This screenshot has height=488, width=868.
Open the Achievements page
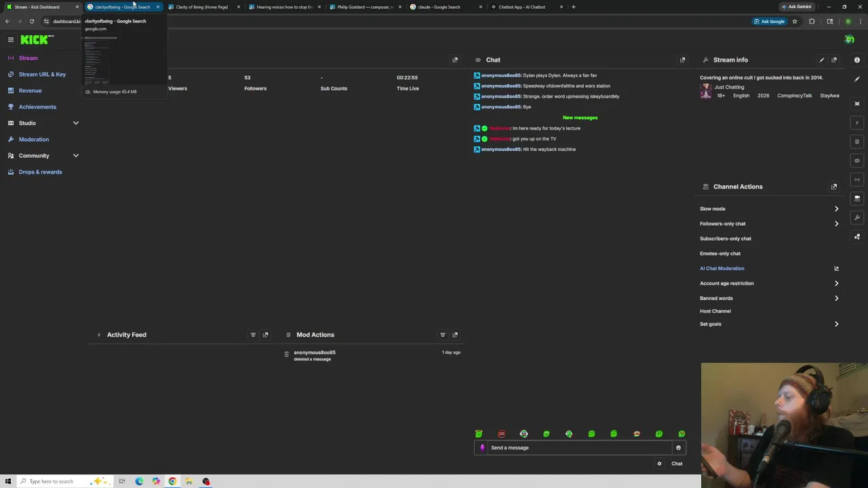[x=38, y=107]
